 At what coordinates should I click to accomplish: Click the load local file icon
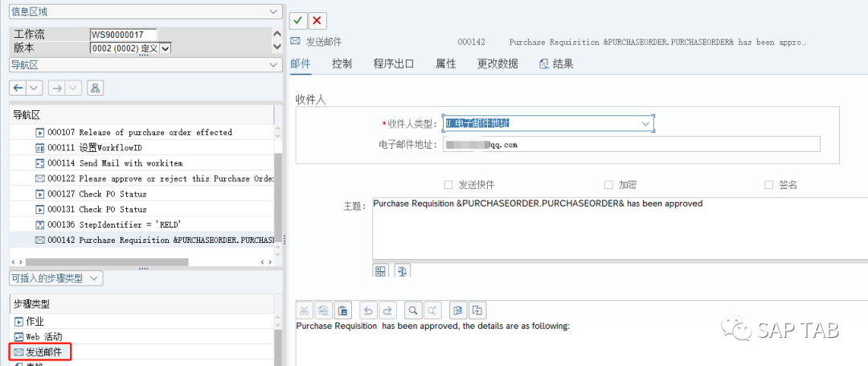click(457, 310)
